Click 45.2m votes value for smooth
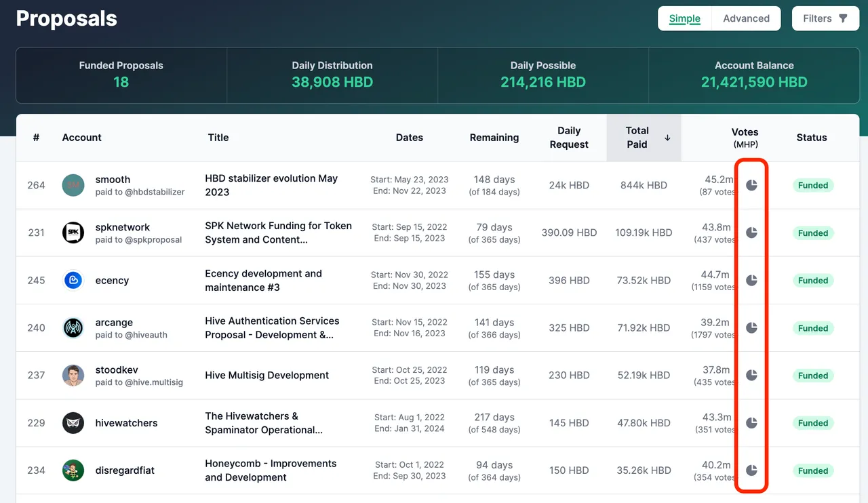The height and width of the screenshot is (503, 868). pos(719,180)
